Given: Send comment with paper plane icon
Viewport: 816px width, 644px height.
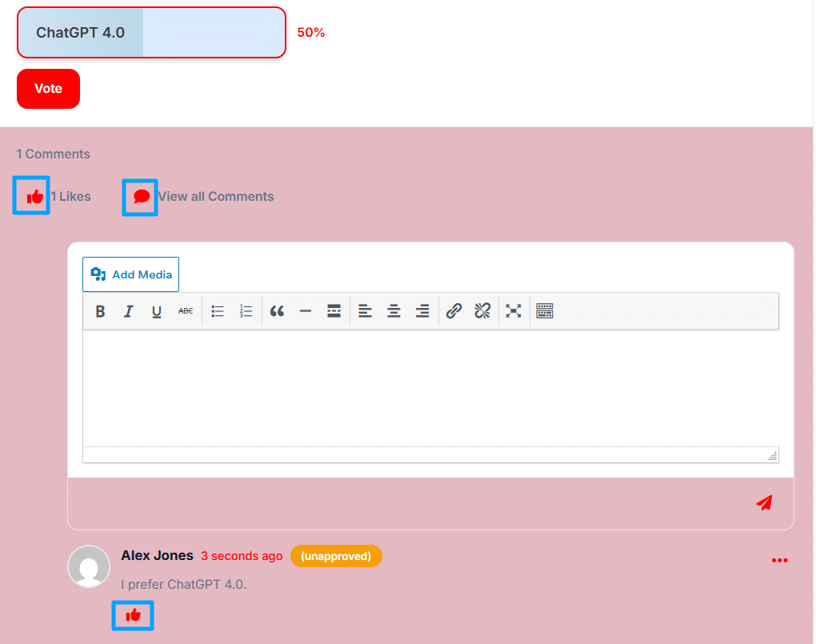Looking at the screenshot, I should pos(765,502).
